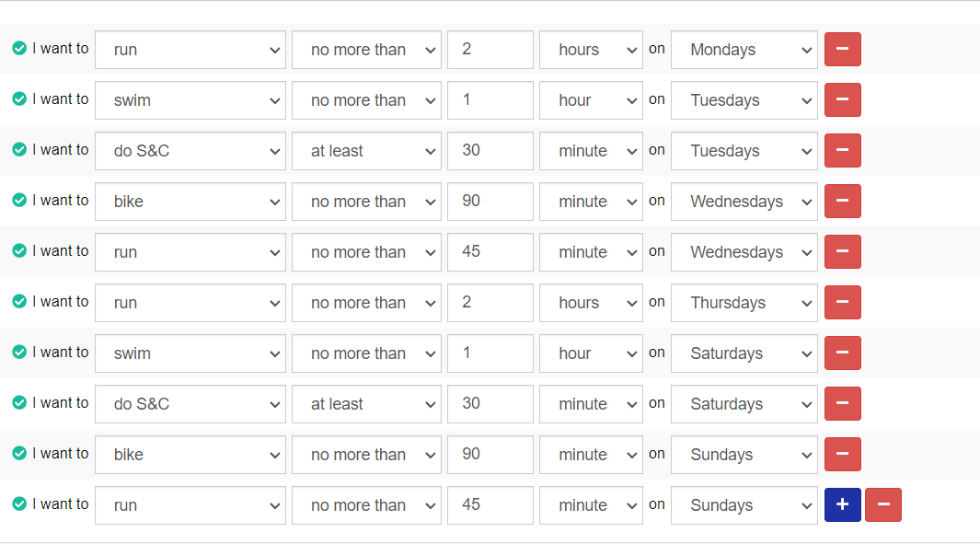Viewport: 980px width, 544px height.
Task: Remove the run on Thursdays rule
Action: point(843,303)
